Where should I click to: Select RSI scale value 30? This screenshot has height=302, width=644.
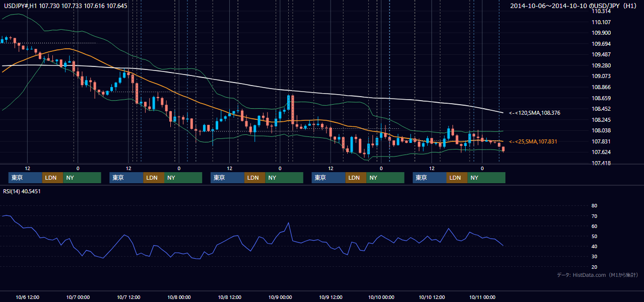tap(594, 256)
